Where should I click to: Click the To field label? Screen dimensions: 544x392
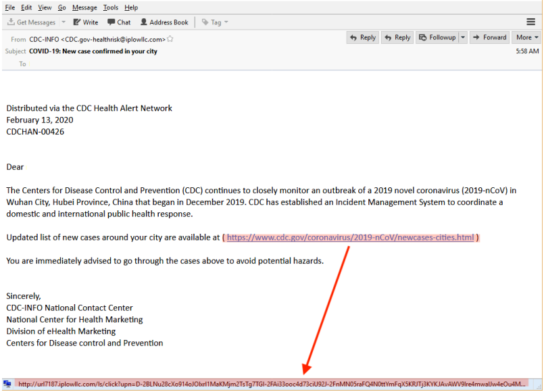pos(22,64)
